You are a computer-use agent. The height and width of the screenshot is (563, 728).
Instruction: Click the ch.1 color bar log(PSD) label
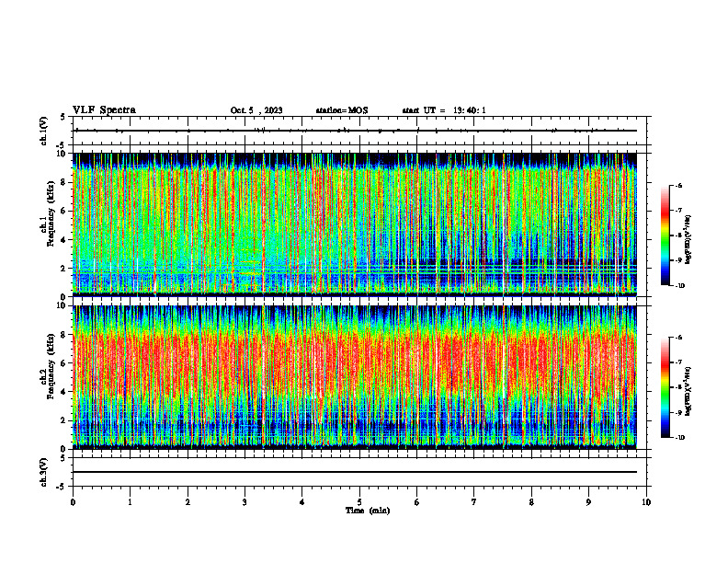(688, 240)
